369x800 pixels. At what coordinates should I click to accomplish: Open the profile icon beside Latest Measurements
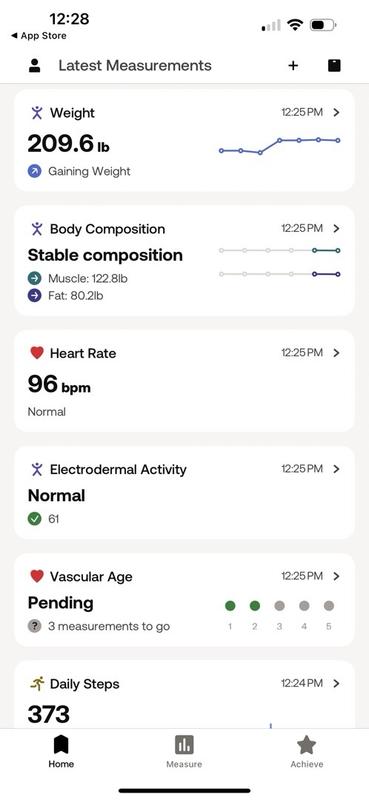point(34,66)
